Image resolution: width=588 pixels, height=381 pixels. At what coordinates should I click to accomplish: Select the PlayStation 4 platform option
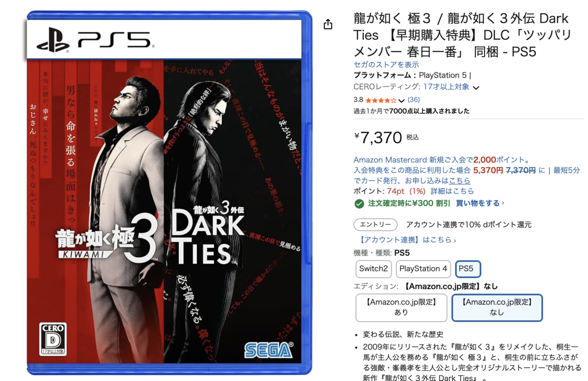coord(423,269)
